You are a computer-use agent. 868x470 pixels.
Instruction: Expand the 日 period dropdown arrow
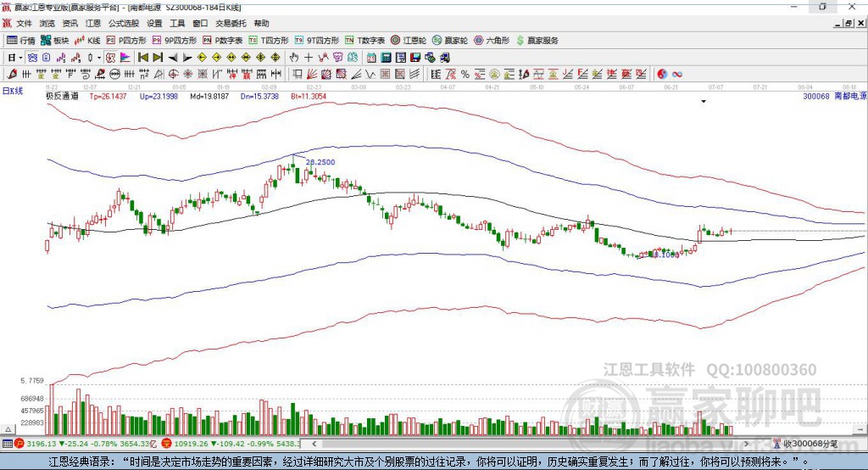tap(20, 58)
